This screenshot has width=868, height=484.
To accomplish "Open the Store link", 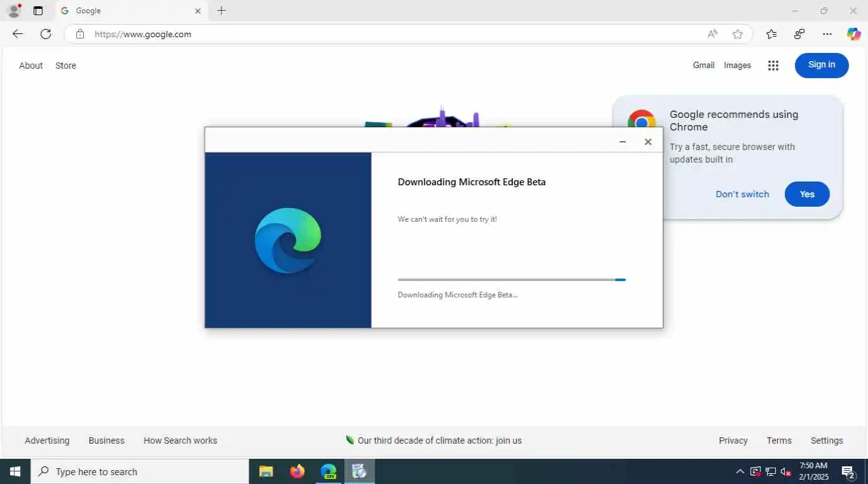I will click(66, 66).
